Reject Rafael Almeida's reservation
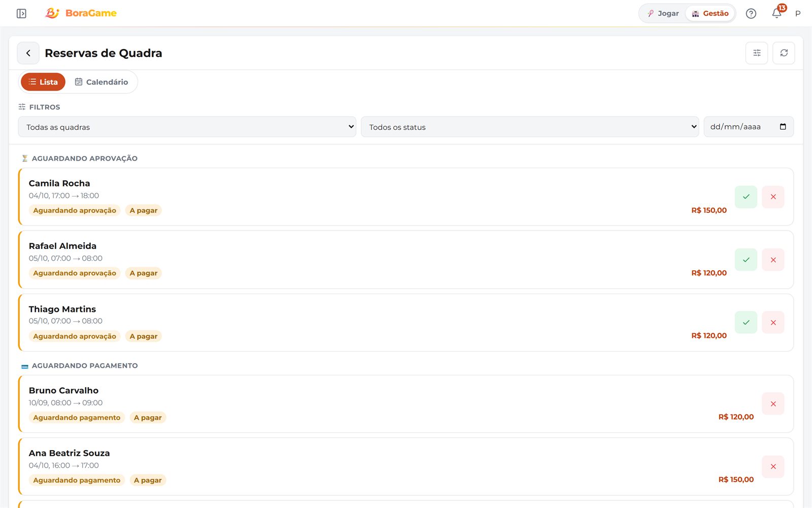 773,260
